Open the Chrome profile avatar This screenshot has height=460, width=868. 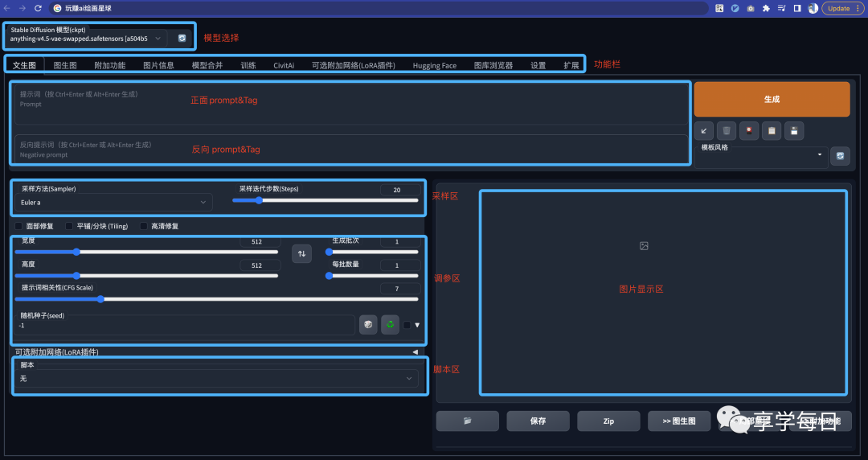pos(813,8)
